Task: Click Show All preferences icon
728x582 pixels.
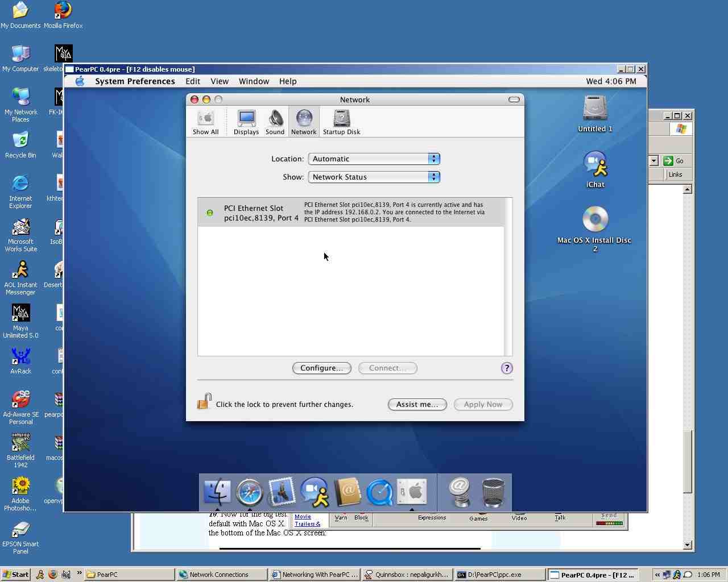Action: click(x=205, y=122)
